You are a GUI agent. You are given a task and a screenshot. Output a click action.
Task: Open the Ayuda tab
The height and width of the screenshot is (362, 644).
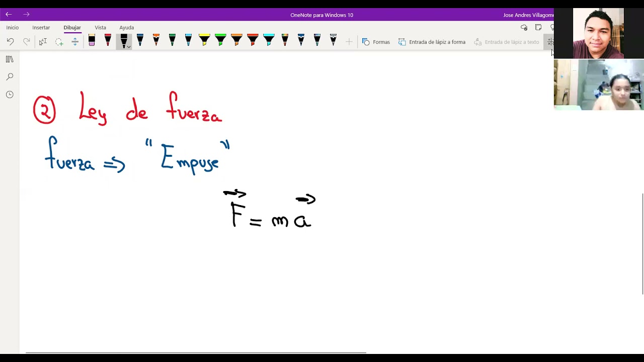coord(127,28)
